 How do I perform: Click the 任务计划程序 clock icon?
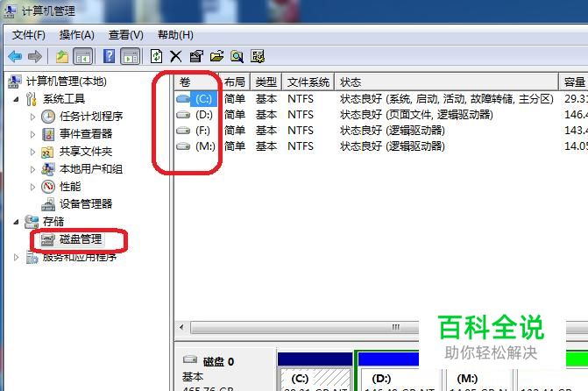pyautogui.click(x=48, y=117)
